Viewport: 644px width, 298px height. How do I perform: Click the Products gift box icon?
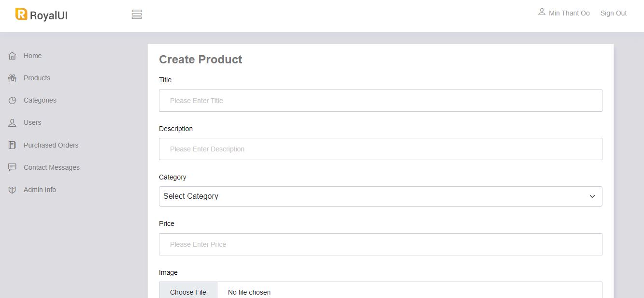[13, 78]
